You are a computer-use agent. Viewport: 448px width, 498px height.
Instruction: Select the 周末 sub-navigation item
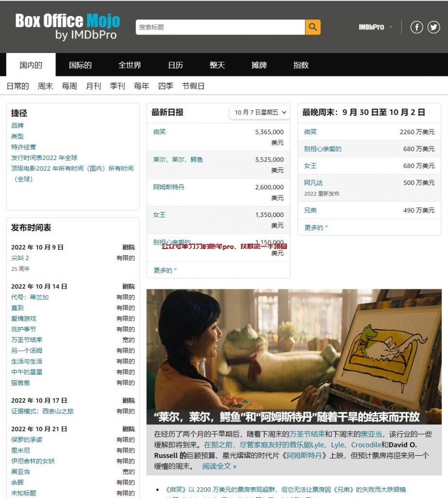(x=45, y=86)
